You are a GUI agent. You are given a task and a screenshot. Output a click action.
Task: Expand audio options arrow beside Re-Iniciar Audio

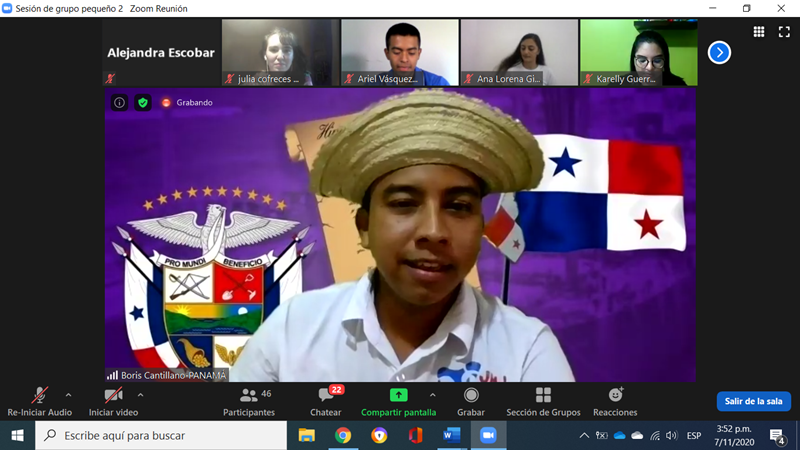coord(68,395)
